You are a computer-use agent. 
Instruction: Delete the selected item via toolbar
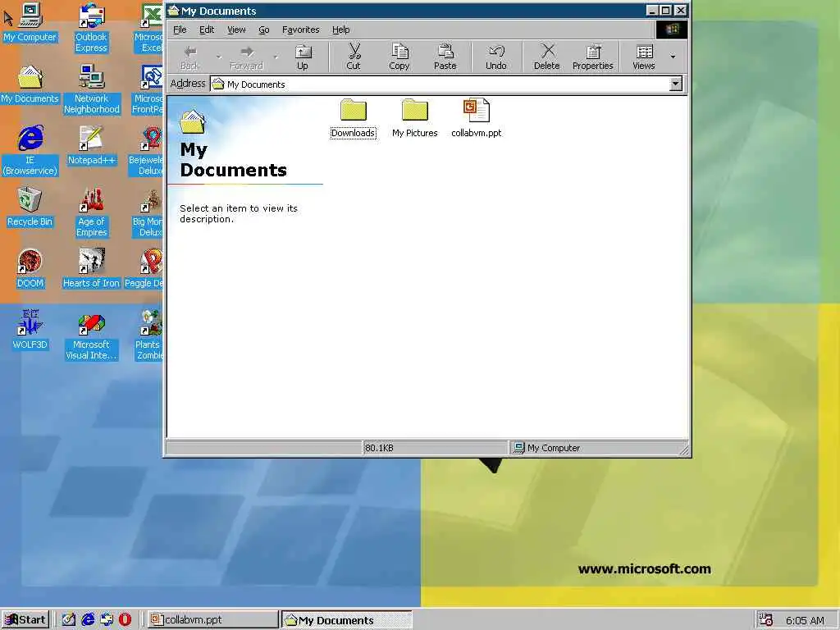pyautogui.click(x=546, y=57)
